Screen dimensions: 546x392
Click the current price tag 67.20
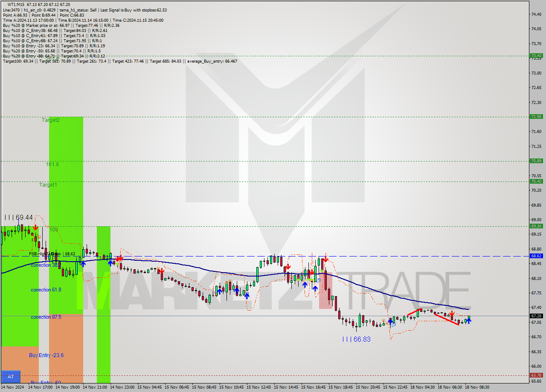[536, 316]
